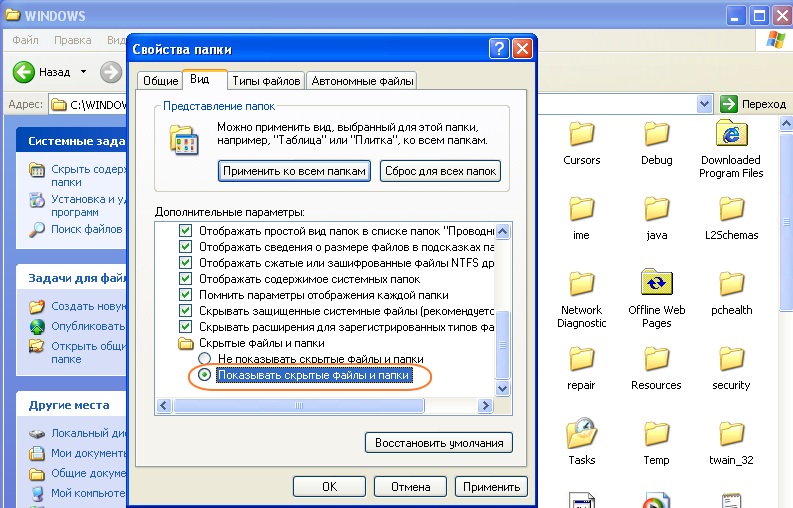
Task: Switch to the Общие tab
Action: click(x=160, y=81)
